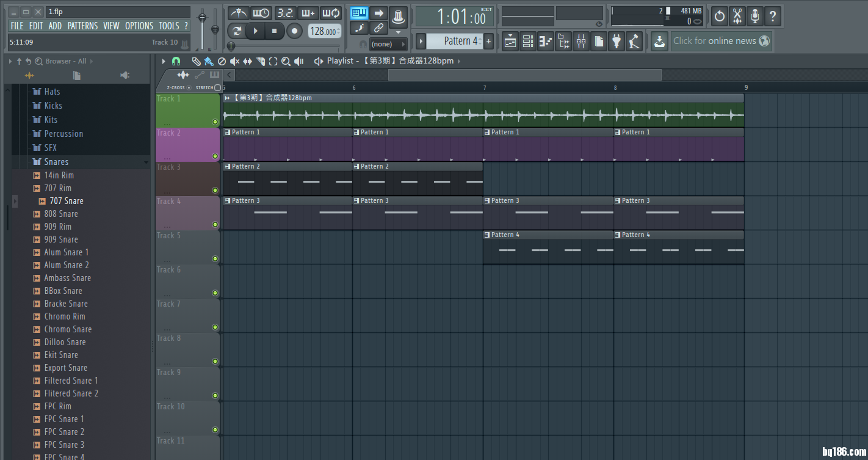Image resolution: width=868 pixels, height=460 pixels.
Task: Click the tempo tapper icon
Action: 634,42
